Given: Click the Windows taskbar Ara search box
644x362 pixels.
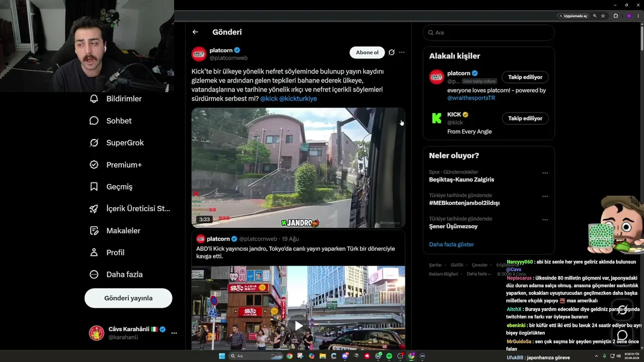Looking at the screenshot, I should coord(255,356).
